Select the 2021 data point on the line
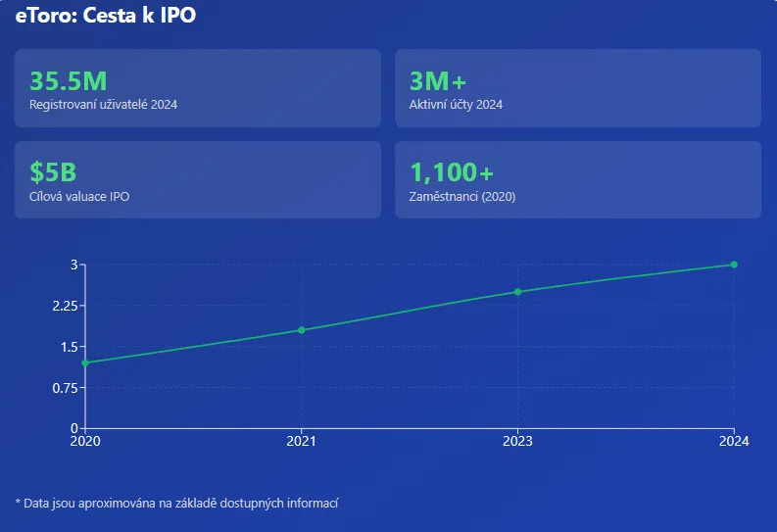Screen dimensions: 777x532 302,330
